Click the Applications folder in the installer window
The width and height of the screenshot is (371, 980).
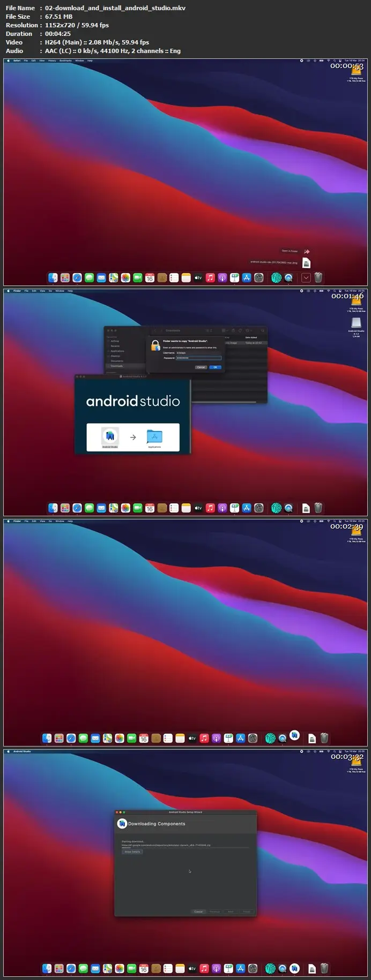[154, 436]
